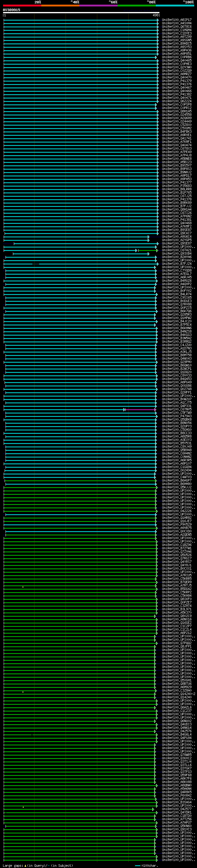Open the UniRef100_A2YGP5 entry
This screenshot has height=868, width=197.
pos(177,240)
